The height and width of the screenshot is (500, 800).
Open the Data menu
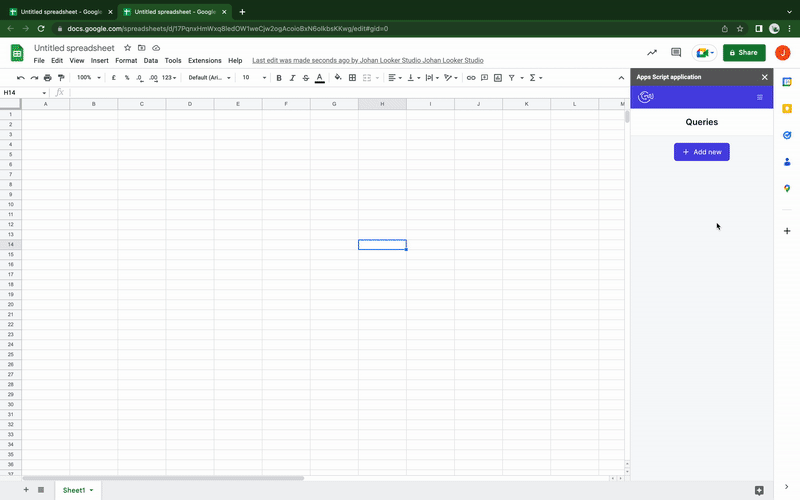pyautogui.click(x=151, y=61)
